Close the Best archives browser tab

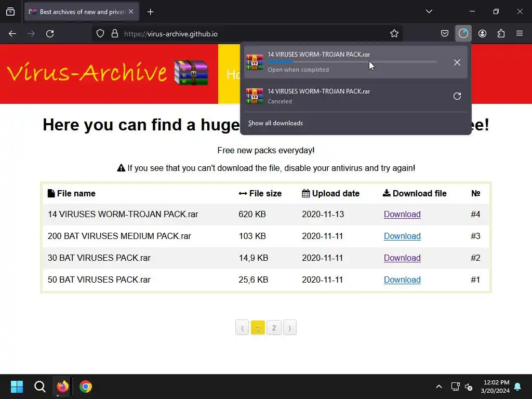131,11
